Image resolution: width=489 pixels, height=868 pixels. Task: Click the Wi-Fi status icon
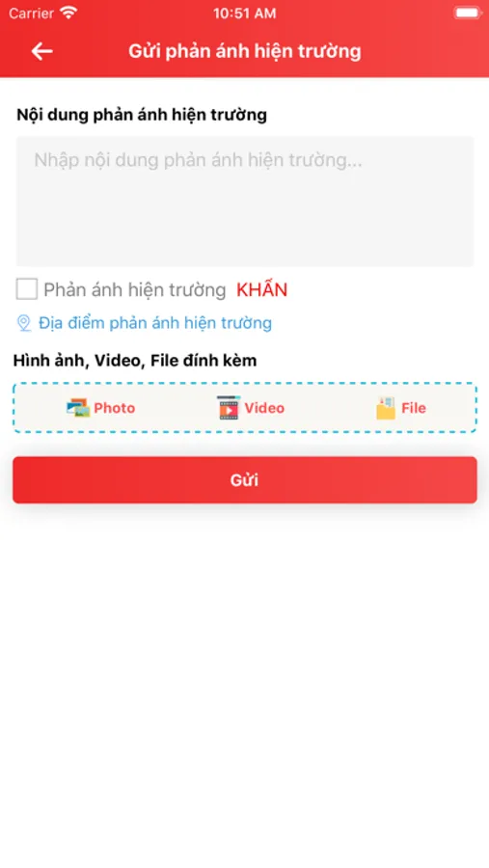pyautogui.click(x=69, y=13)
